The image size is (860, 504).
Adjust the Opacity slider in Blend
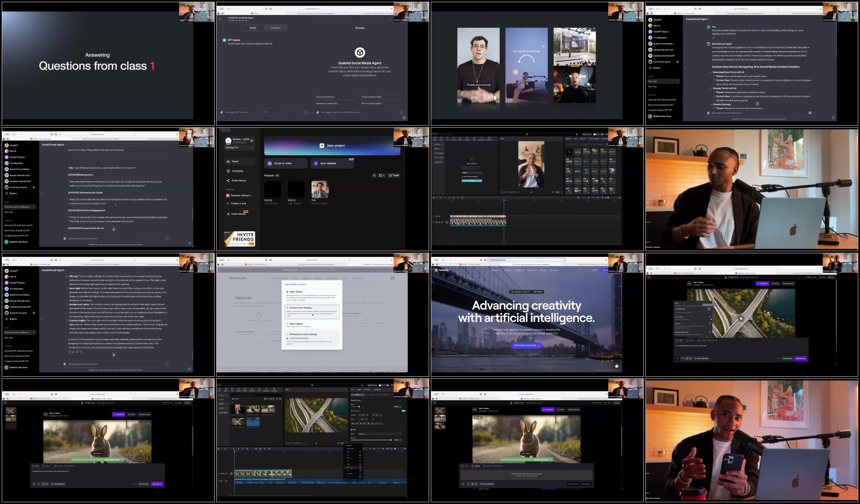(371, 440)
